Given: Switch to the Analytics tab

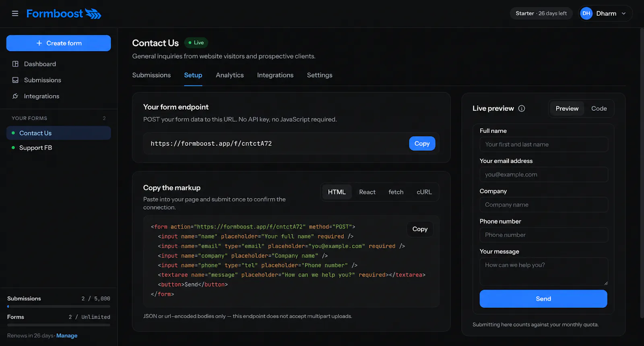Looking at the screenshot, I should click(x=230, y=75).
